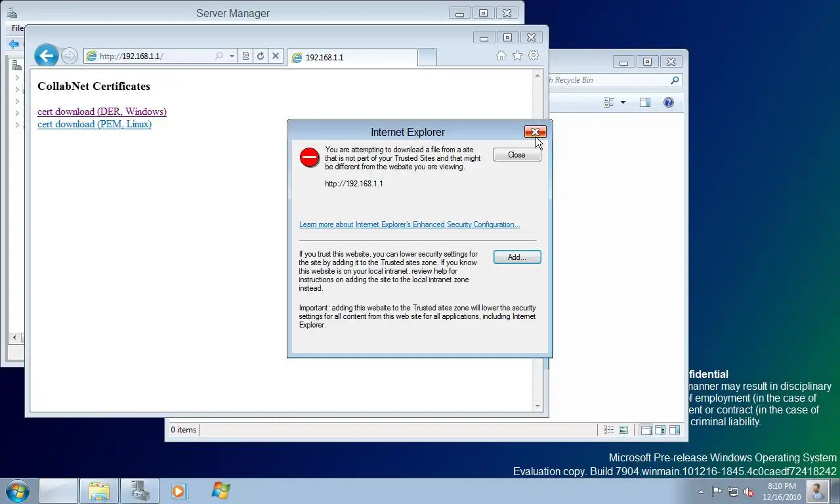
Task: Select the 192.168.1.1 browser tab
Action: [352, 58]
